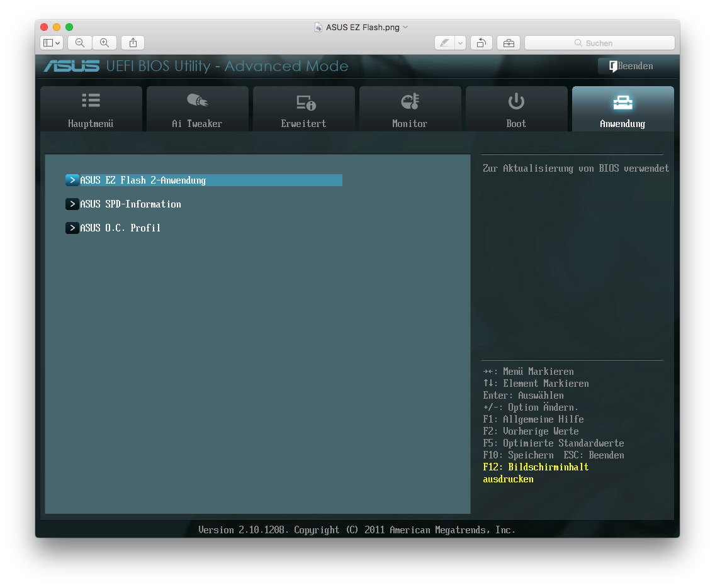The height and width of the screenshot is (588, 715).
Task: Show the markup toolbox toolbar
Action: (x=509, y=43)
